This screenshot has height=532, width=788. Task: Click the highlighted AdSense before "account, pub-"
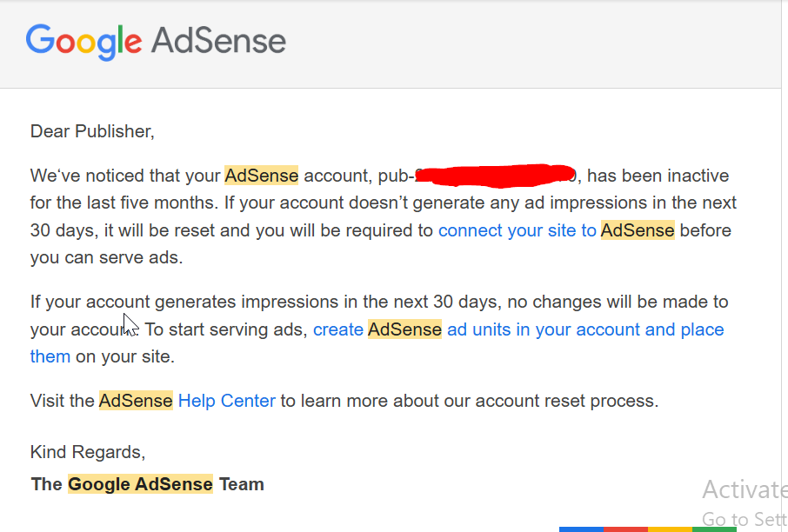click(x=261, y=176)
